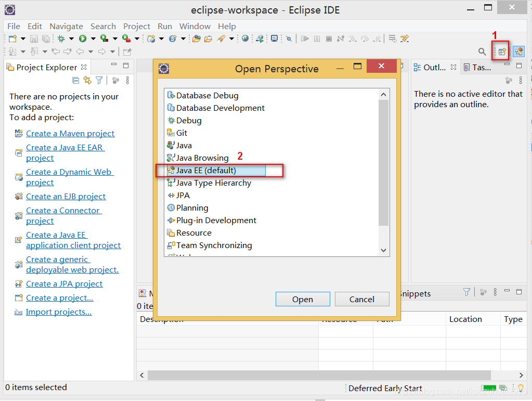This screenshot has width=532, height=401.
Task: Click the bottom horizontal scrollbar right arrow
Action: coord(521,375)
